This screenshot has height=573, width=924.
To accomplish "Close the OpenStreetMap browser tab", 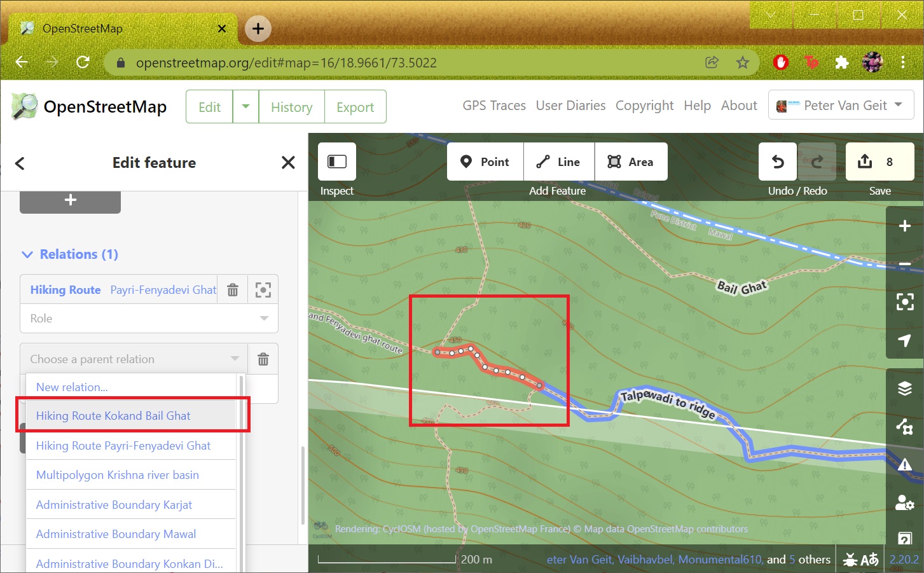I will (x=222, y=29).
